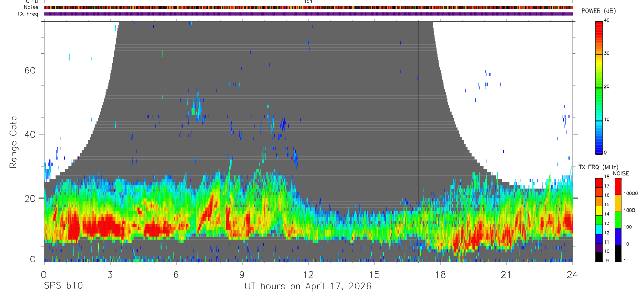The image size is (644, 297).
Task: Click the black segment of NOISE scale
Action: coord(618,254)
